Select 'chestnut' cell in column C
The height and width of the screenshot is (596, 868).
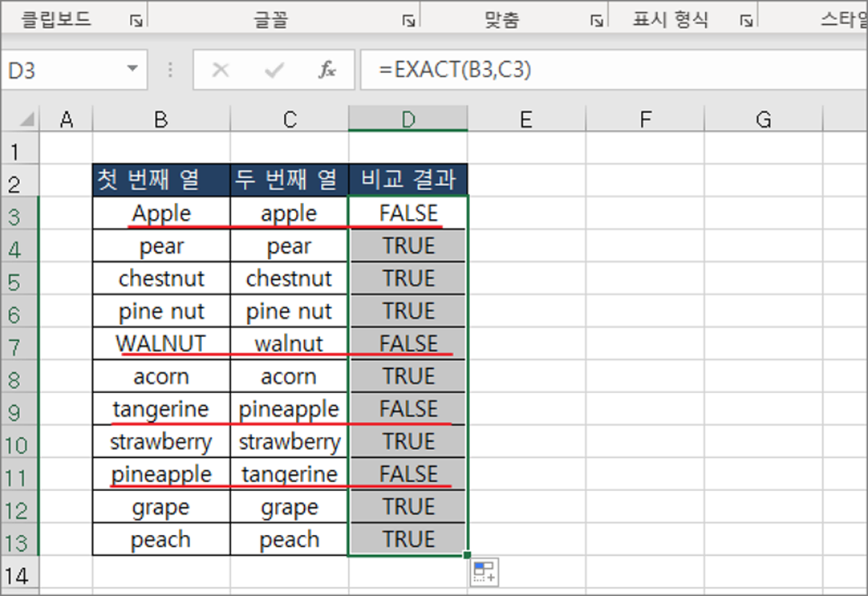click(x=290, y=279)
